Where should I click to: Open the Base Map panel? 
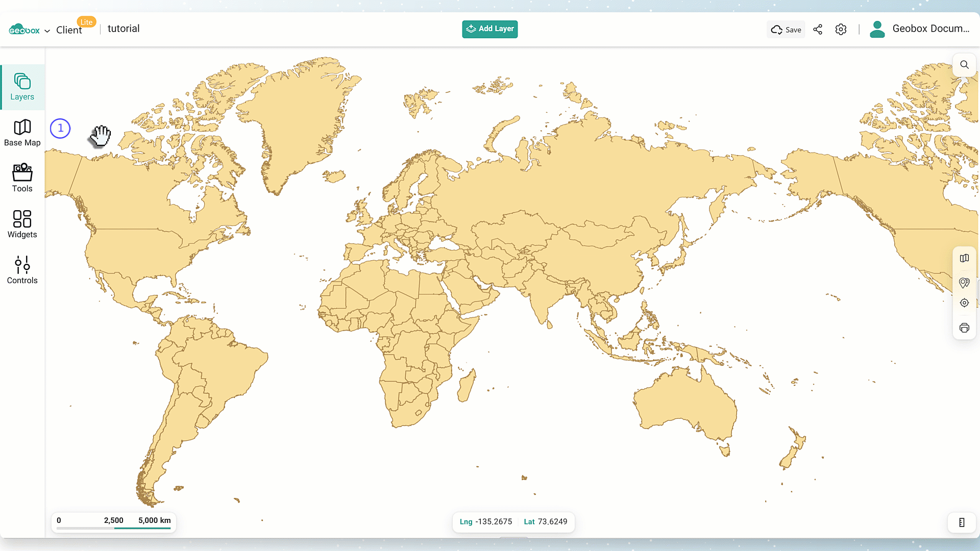(x=22, y=133)
